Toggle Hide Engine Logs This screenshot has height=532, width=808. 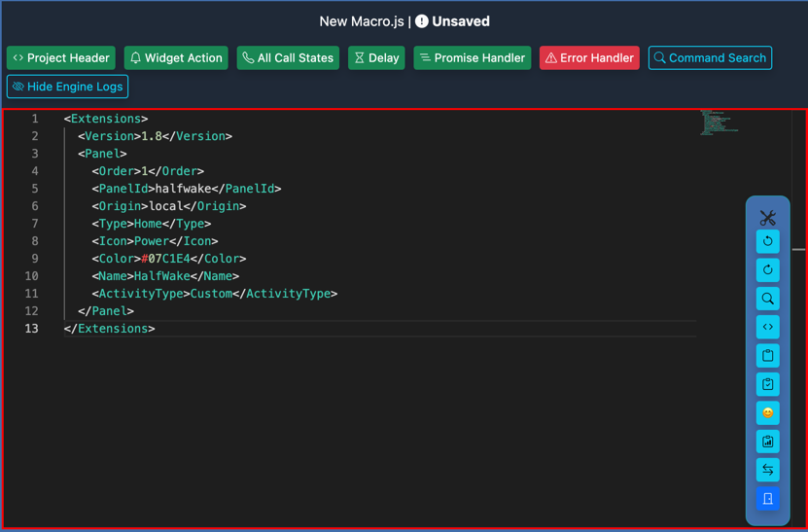pyautogui.click(x=68, y=87)
